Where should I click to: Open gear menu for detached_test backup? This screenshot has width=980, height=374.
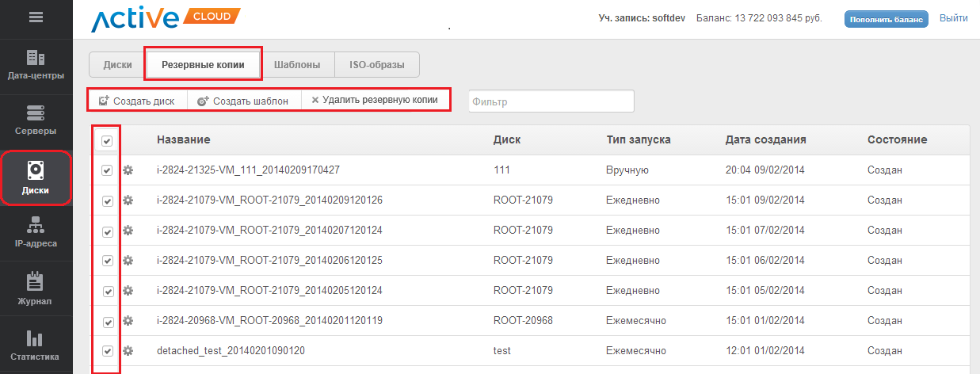pyautogui.click(x=128, y=351)
